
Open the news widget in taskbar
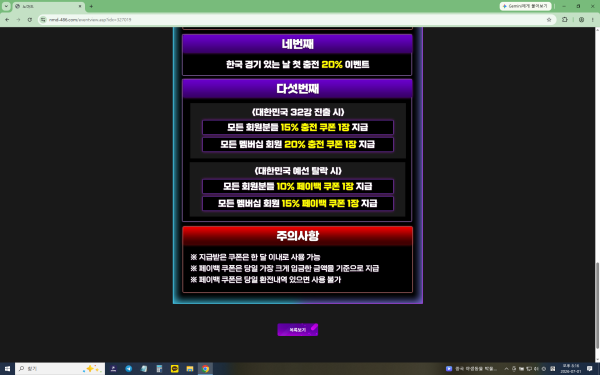coord(471,368)
